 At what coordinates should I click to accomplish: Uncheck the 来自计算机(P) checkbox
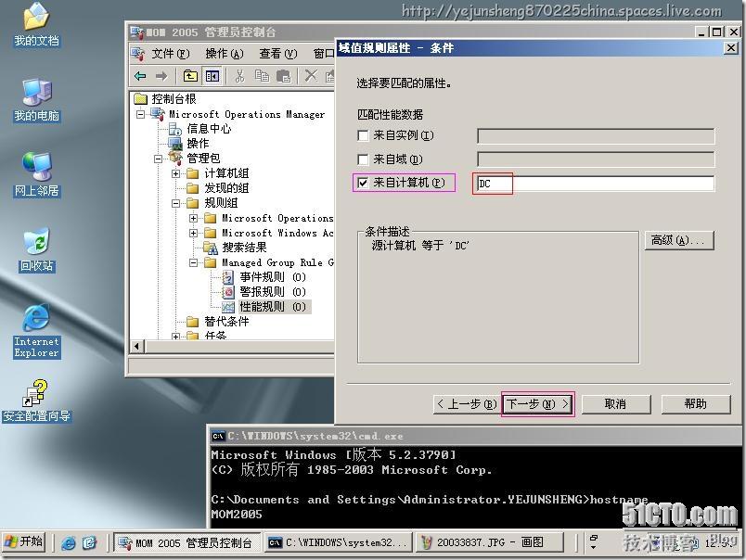click(363, 183)
